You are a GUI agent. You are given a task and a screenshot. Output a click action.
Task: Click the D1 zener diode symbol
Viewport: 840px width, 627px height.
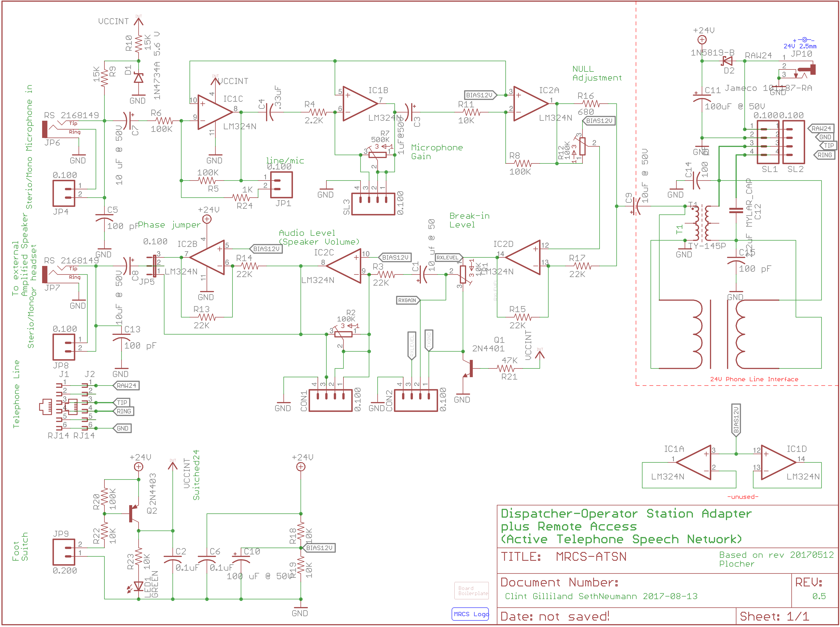[139, 78]
